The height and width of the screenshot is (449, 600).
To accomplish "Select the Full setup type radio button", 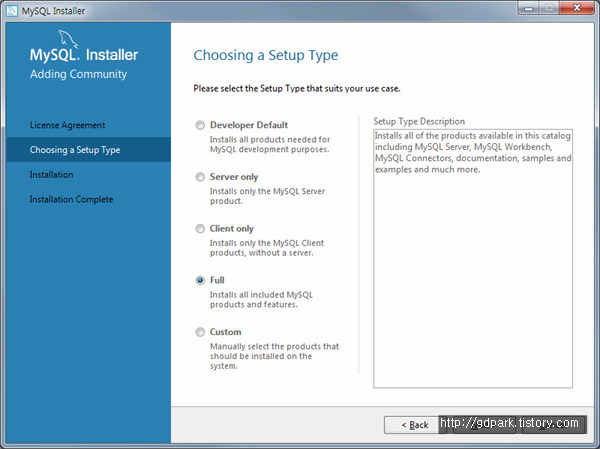I will click(200, 280).
